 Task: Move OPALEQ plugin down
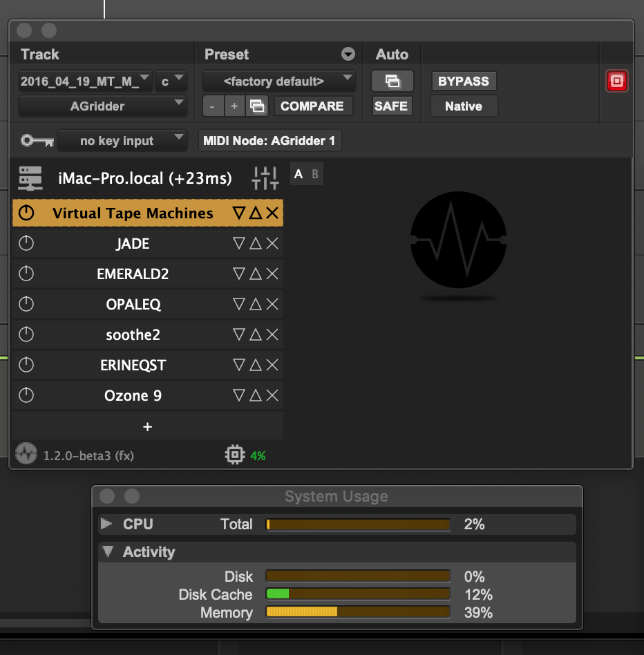[239, 304]
